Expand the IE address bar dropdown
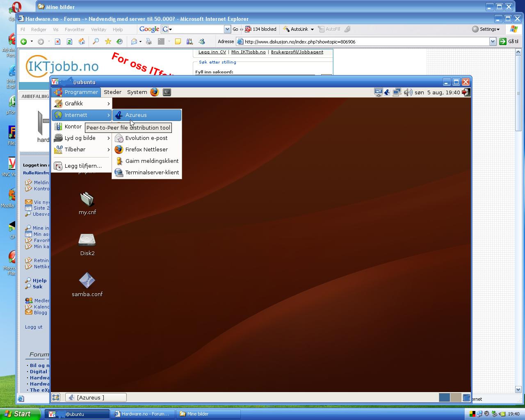The image size is (525, 420). (x=493, y=41)
